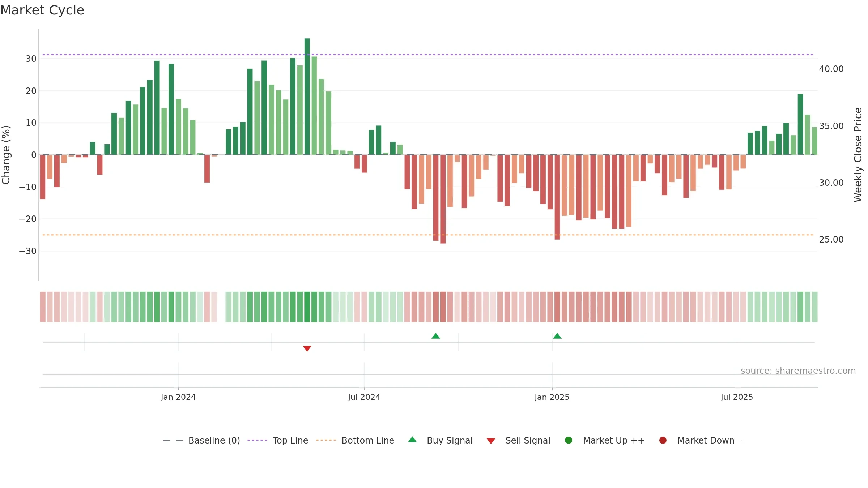The image size is (868, 488).
Task: Toggle the Market Down -- legend entry
Action: tap(701, 440)
